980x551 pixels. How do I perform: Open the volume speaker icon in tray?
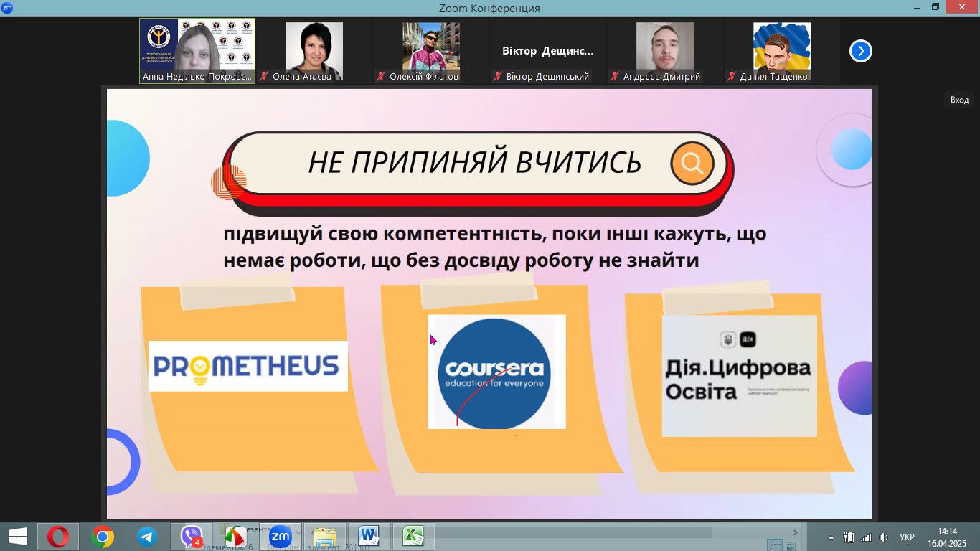click(x=884, y=537)
